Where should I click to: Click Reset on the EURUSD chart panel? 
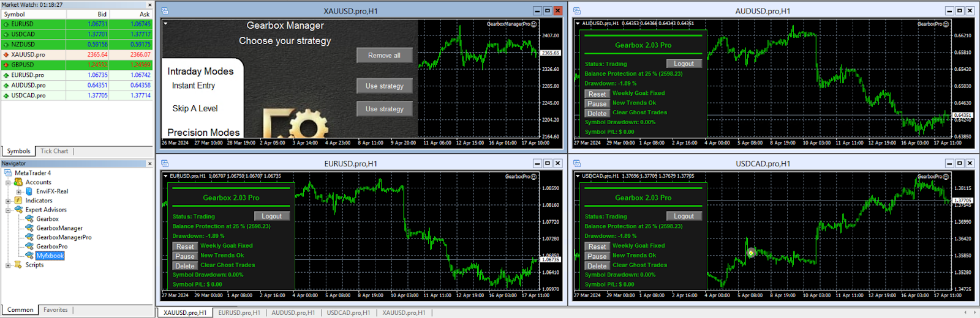coord(185,246)
